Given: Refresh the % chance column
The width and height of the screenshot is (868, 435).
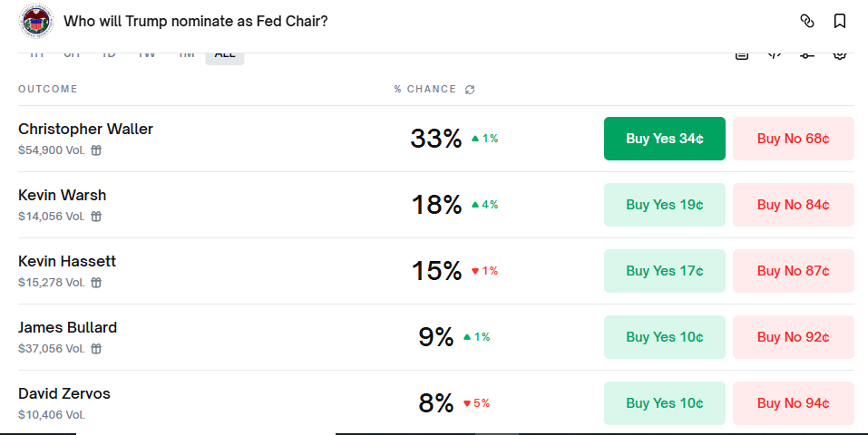Looking at the screenshot, I should [470, 90].
